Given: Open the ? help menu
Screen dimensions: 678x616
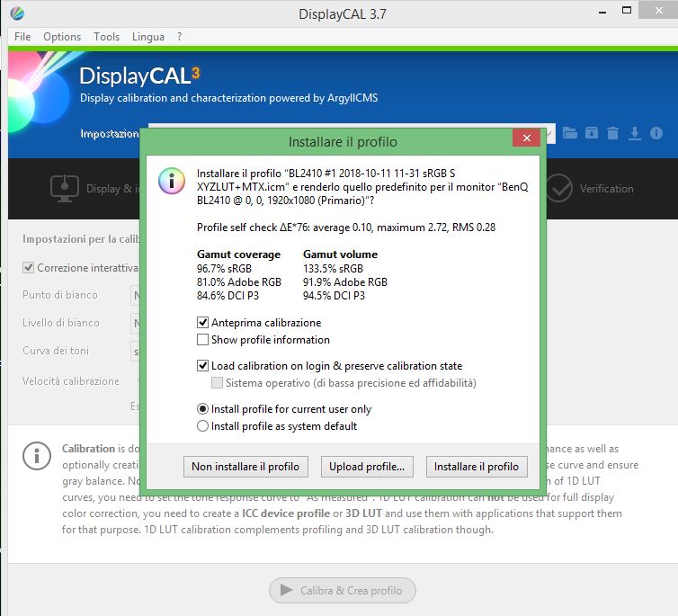Looking at the screenshot, I should [x=180, y=37].
